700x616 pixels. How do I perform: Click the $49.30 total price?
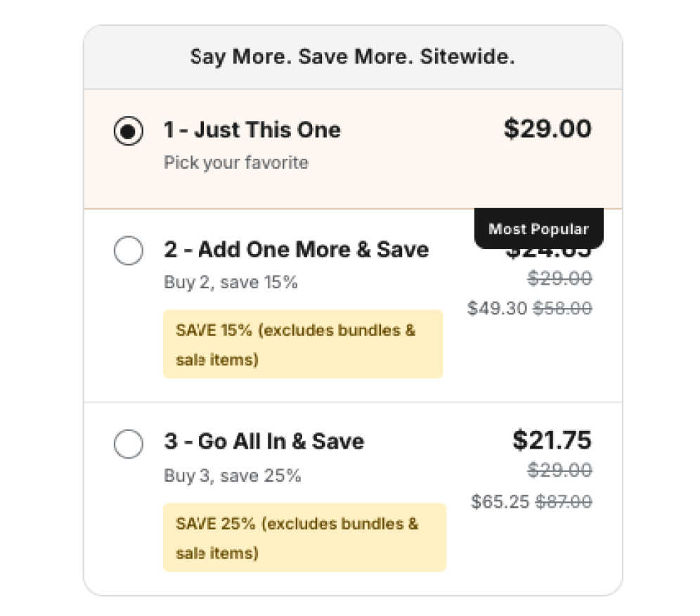click(497, 308)
